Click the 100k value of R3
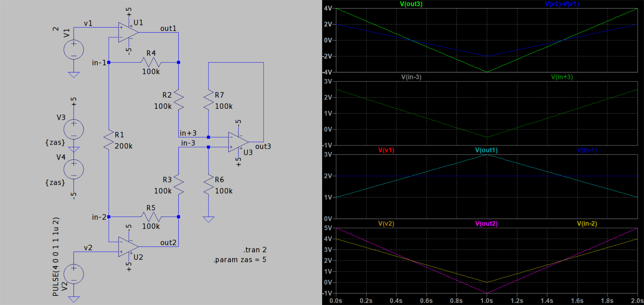The image size is (644, 305). 163,191
